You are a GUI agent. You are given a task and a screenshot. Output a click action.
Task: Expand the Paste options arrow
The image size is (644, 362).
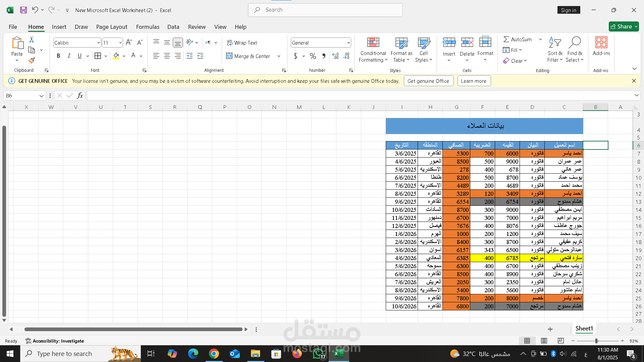tap(17, 60)
